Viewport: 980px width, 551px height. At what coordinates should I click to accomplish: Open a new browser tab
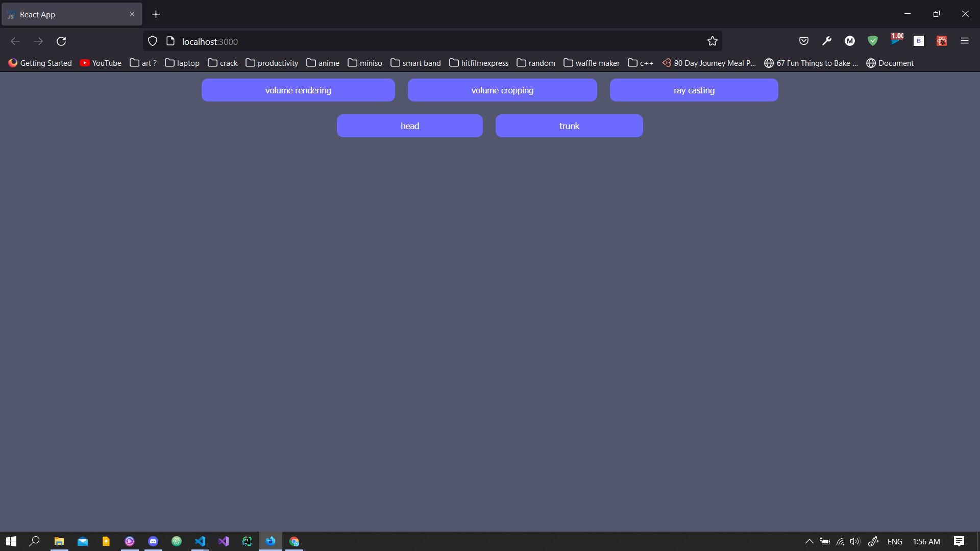click(156, 14)
